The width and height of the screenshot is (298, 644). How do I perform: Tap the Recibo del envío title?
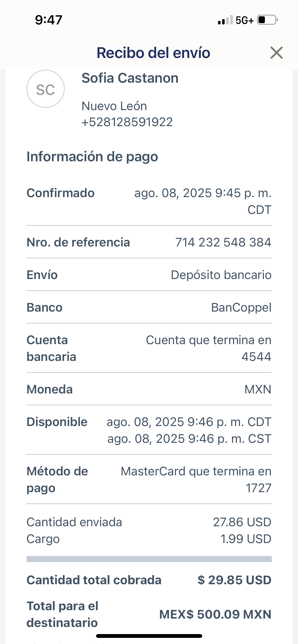[153, 53]
